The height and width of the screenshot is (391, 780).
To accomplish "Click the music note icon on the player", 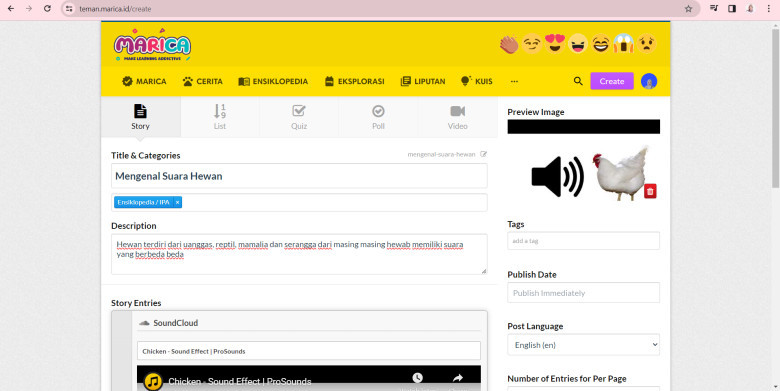I will [153, 382].
